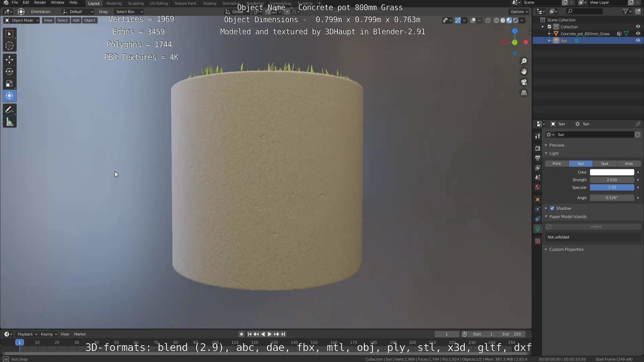The height and width of the screenshot is (362, 644).
Task: Switch to the Modeling workspace tab
Action: [x=114, y=3]
